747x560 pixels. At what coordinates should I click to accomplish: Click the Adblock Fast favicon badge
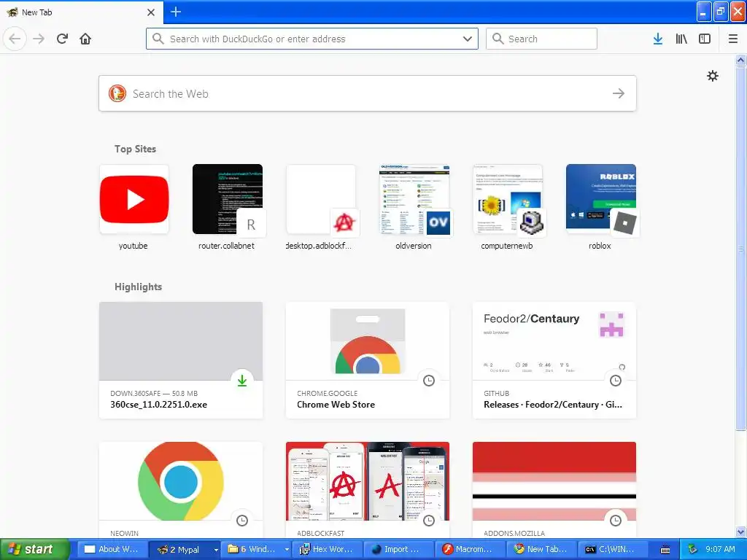click(x=344, y=223)
